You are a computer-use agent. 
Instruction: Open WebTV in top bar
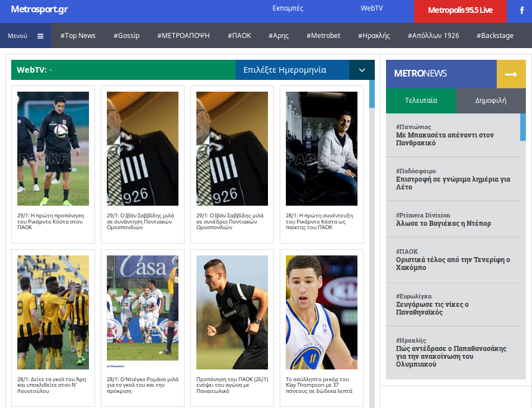click(371, 8)
